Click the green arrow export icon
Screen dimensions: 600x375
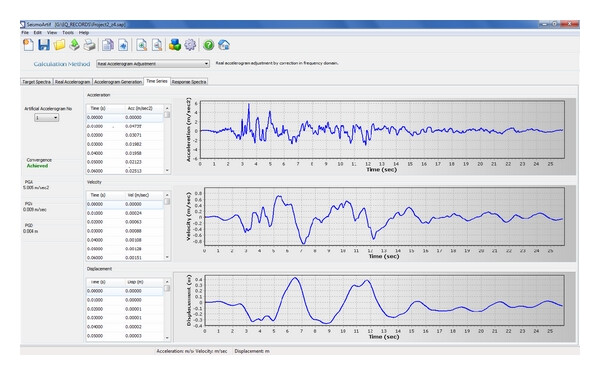[74, 45]
